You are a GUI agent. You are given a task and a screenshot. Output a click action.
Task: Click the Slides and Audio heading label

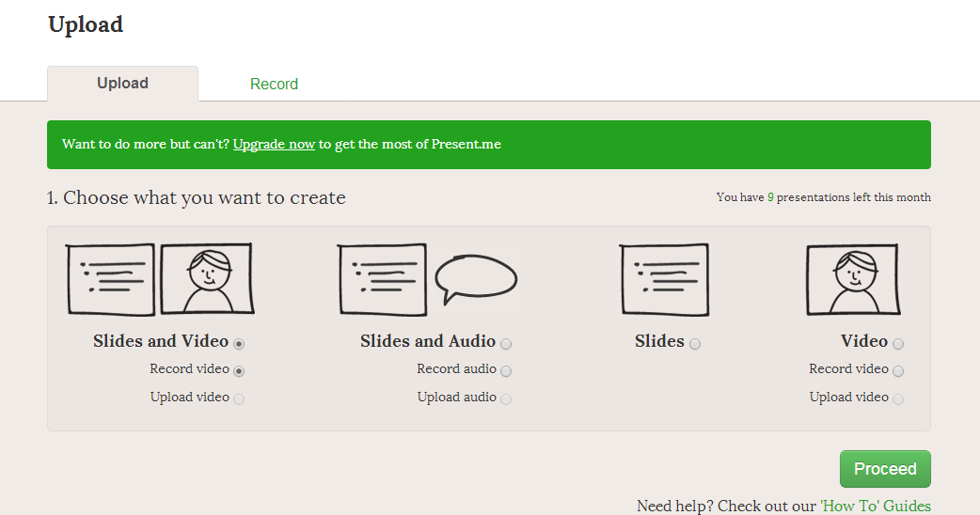pyautogui.click(x=428, y=341)
